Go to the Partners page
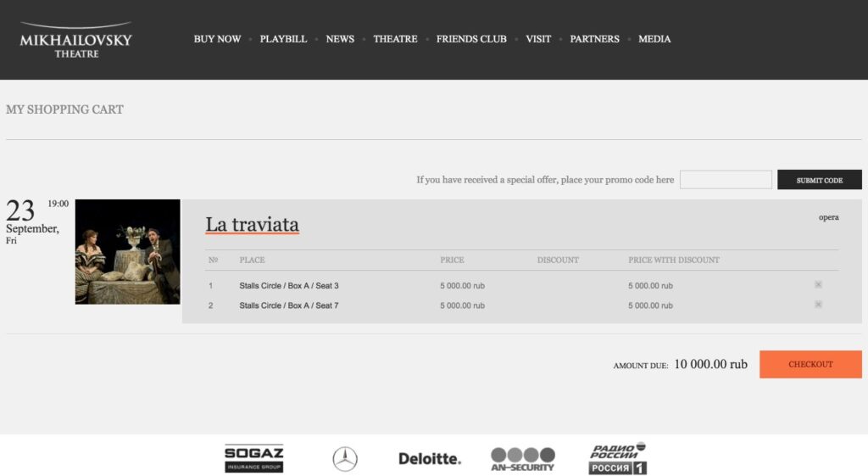 coord(594,39)
